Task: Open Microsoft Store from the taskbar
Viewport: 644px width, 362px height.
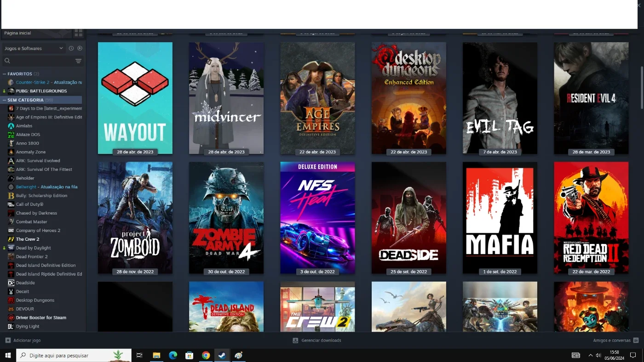Action: 189,355
